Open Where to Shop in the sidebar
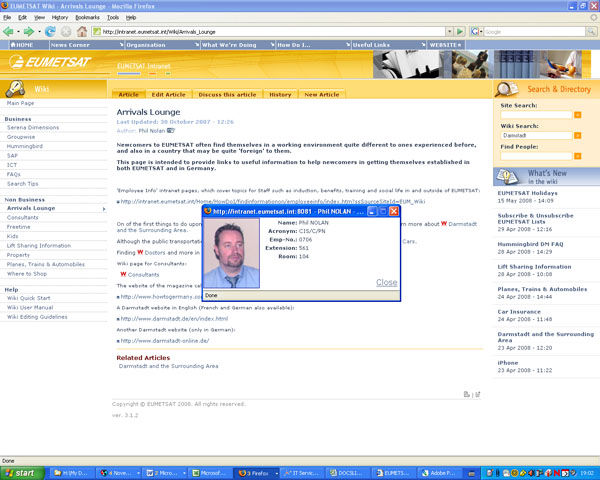 click(27, 274)
